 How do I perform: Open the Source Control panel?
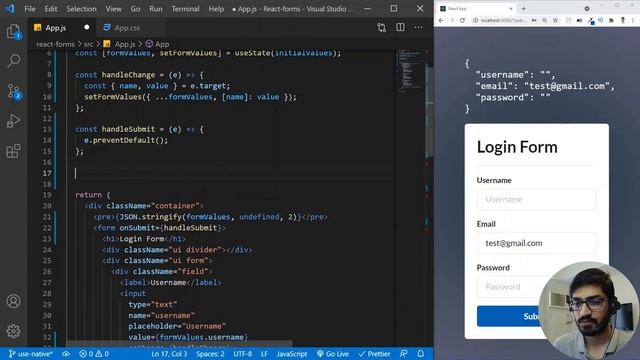click(x=13, y=91)
